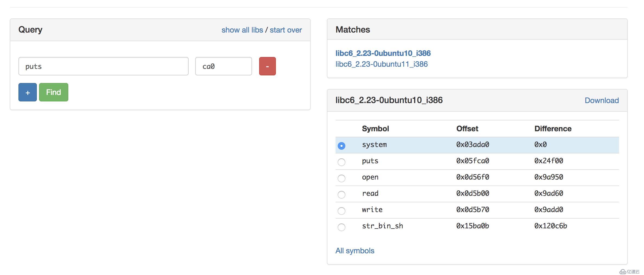
Task: Click the Difference column header
Action: tap(553, 129)
